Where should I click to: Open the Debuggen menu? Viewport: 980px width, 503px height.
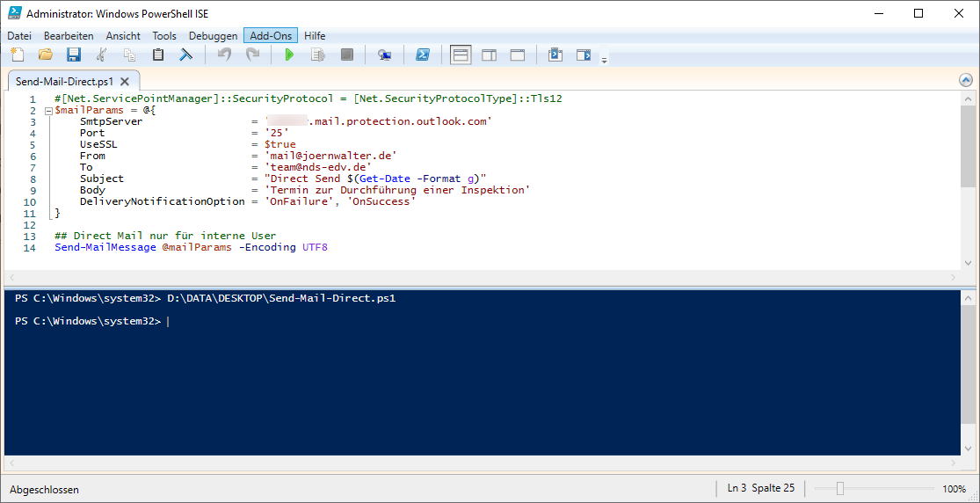[x=213, y=35]
